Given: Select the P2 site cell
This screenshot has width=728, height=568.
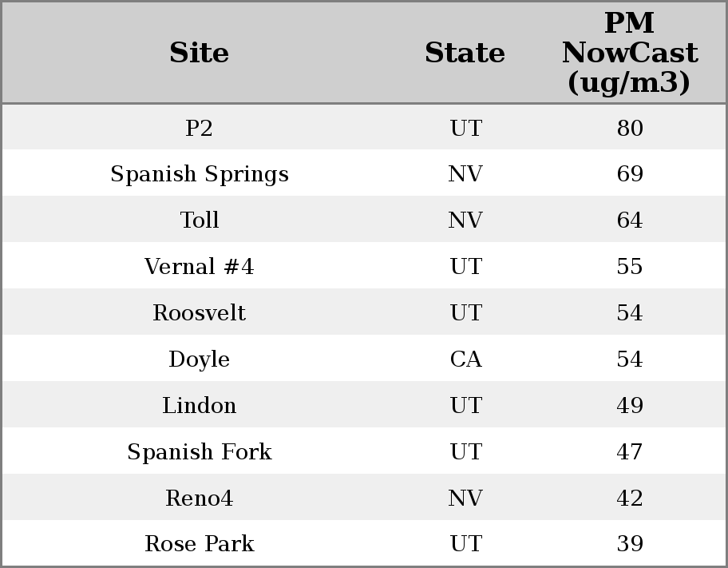Looking at the screenshot, I should coord(199,128).
